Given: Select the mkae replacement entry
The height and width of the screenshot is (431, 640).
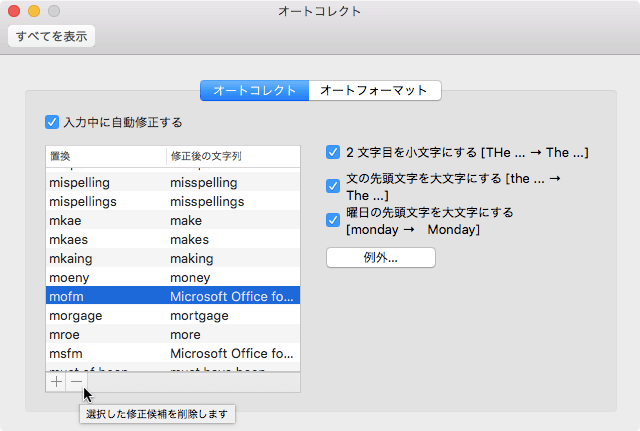Looking at the screenshot, I should 173,221.
